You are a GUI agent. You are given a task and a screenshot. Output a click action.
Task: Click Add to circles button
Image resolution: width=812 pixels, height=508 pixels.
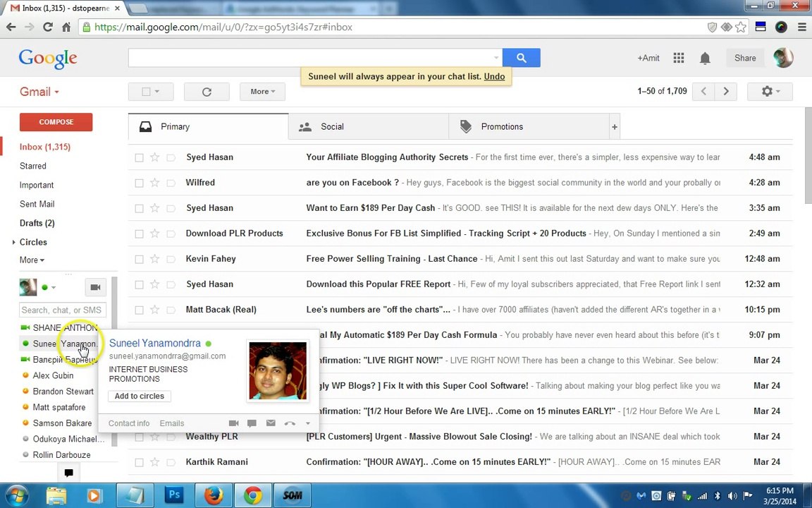pyautogui.click(x=140, y=396)
